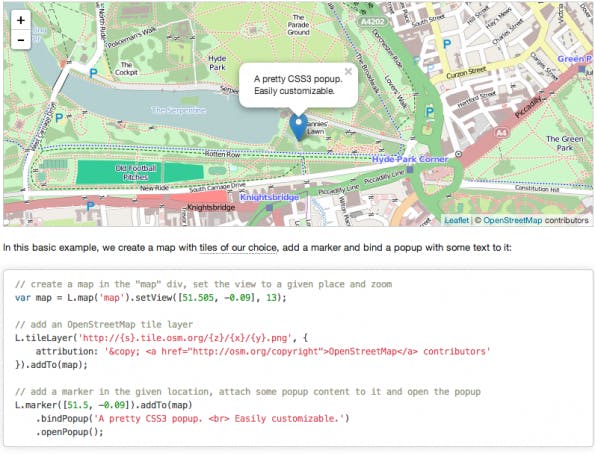Click "Policeman's Walk" path label
Viewport: 595px width, 456px height.
(x=132, y=38)
